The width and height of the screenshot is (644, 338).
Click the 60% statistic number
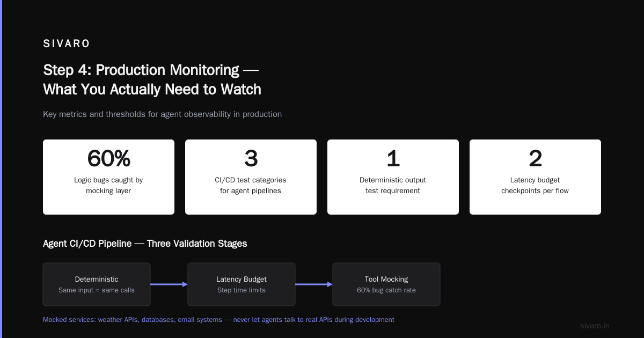pyautogui.click(x=108, y=159)
